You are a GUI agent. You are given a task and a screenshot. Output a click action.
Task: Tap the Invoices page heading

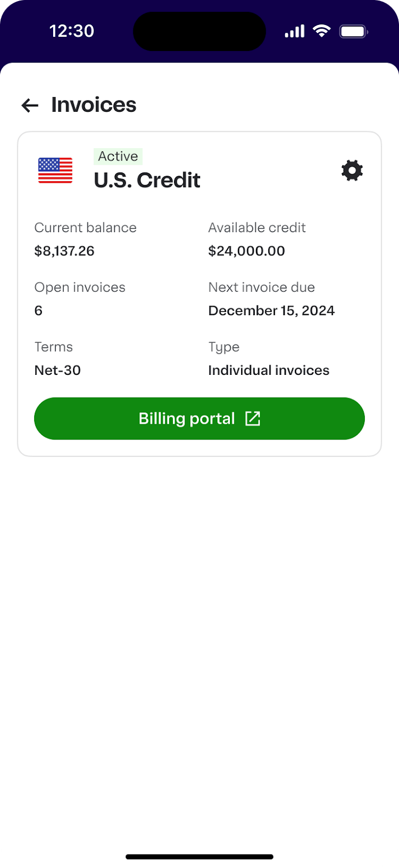click(94, 105)
